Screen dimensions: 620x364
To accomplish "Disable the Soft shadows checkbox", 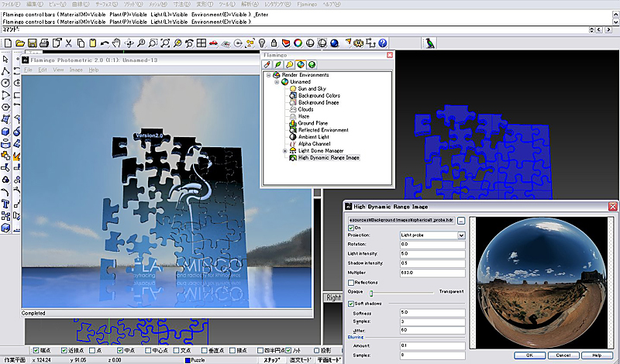I will click(x=351, y=303).
